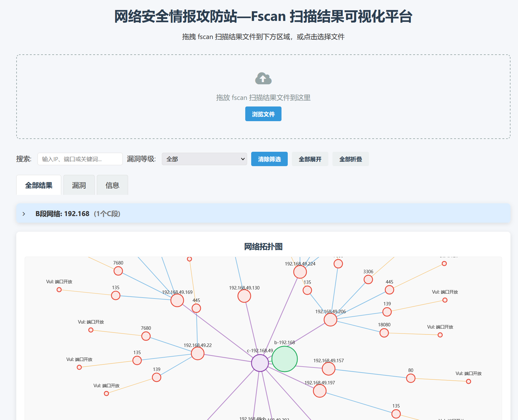Switch to the 信息 tab
This screenshot has width=518, height=420.
112,185
